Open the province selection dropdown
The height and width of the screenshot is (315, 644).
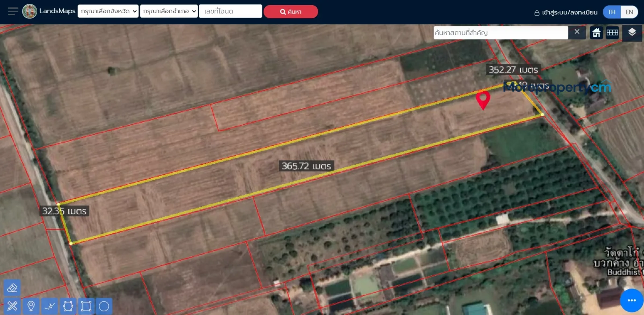(108, 11)
